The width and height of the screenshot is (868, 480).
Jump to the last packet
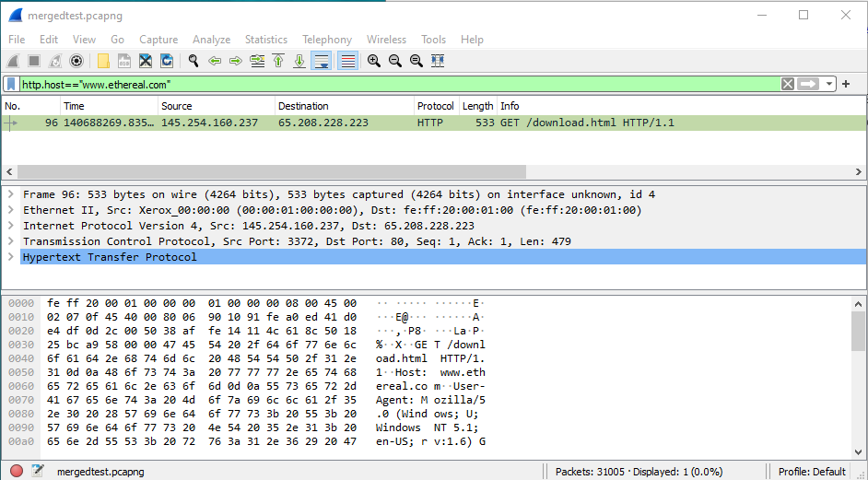[299, 61]
